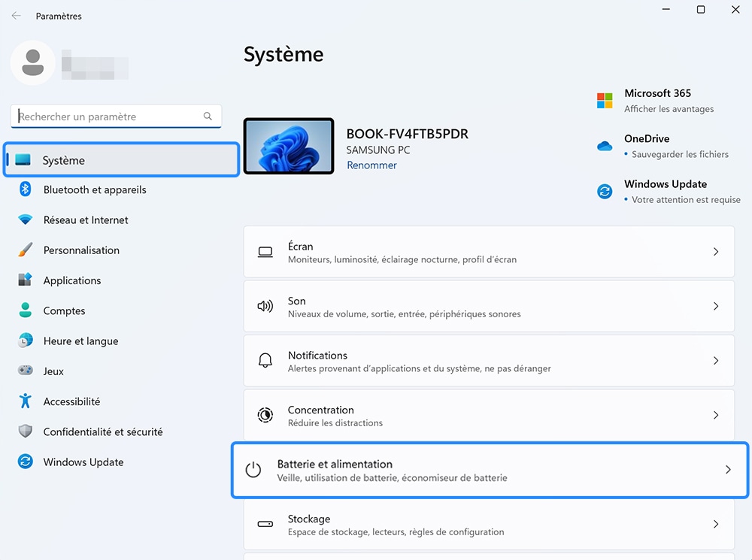Click the Wi-Fi icon for Réseau et Internet
Image resolution: width=752 pixels, height=560 pixels.
click(x=25, y=219)
